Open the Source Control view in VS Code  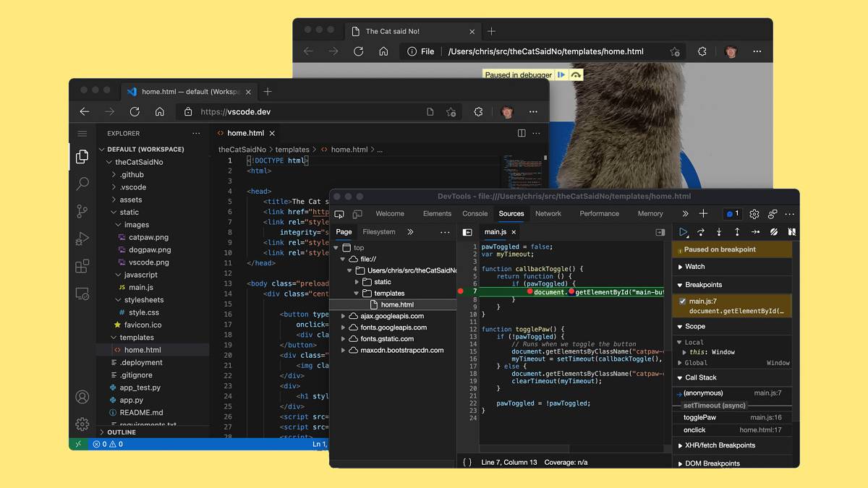click(x=82, y=211)
